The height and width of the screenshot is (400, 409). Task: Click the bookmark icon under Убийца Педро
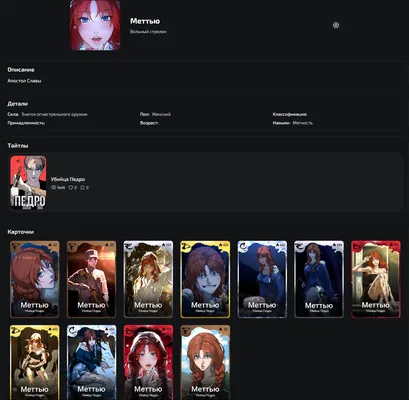pos(82,188)
